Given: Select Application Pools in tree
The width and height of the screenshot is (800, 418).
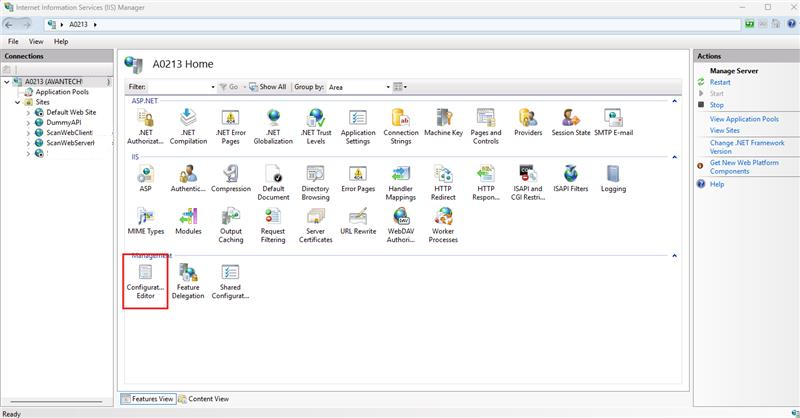Looking at the screenshot, I should (62, 92).
